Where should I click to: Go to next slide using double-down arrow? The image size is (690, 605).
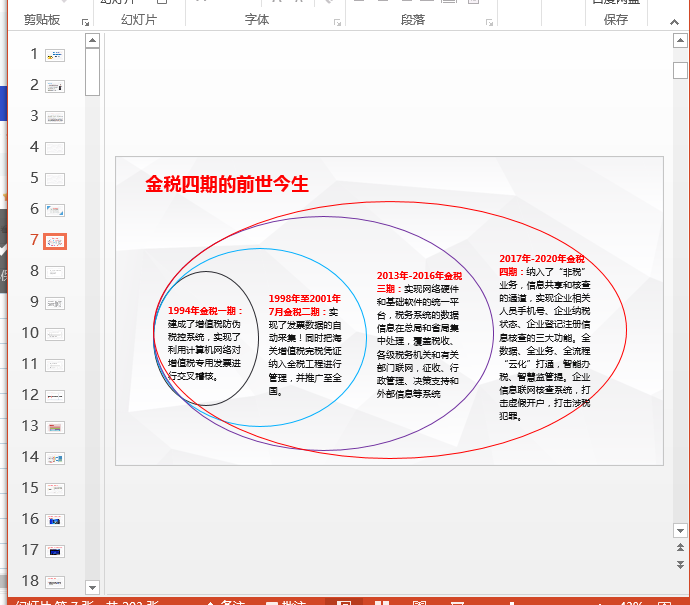(x=680, y=565)
